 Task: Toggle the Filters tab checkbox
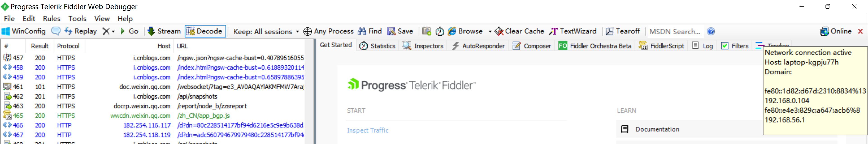pyautogui.click(x=724, y=46)
